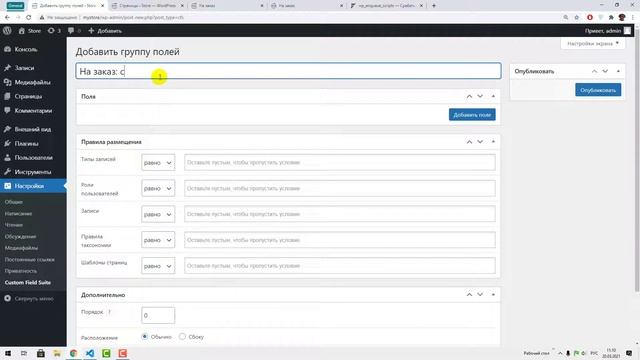Screen dimensions: 640x360
Task: Visit the Store site from admin bar
Action: (x=30, y=31)
